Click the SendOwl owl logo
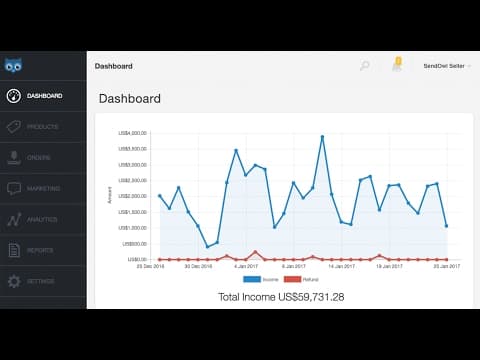 [x=13, y=65]
